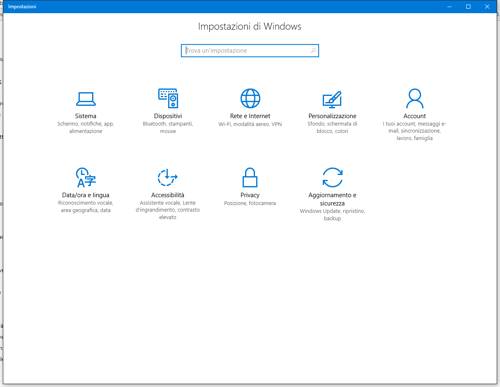Select the 'Data/ora e lingua' label
This screenshot has width=500, height=387.
pos(86,195)
